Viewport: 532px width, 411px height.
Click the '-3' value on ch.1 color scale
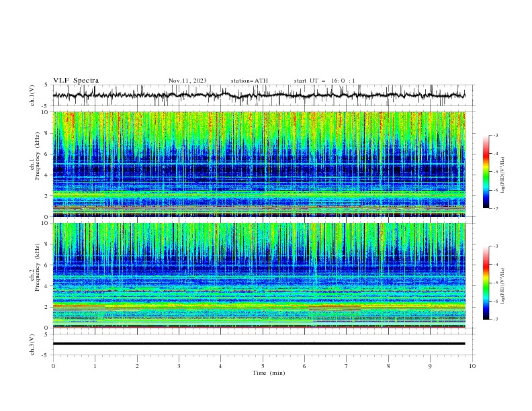click(x=495, y=135)
